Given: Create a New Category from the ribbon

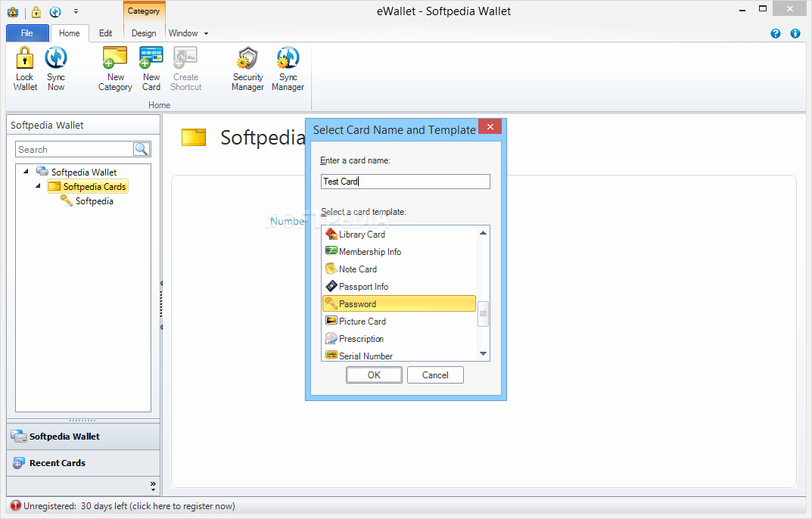Looking at the screenshot, I should point(115,68).
